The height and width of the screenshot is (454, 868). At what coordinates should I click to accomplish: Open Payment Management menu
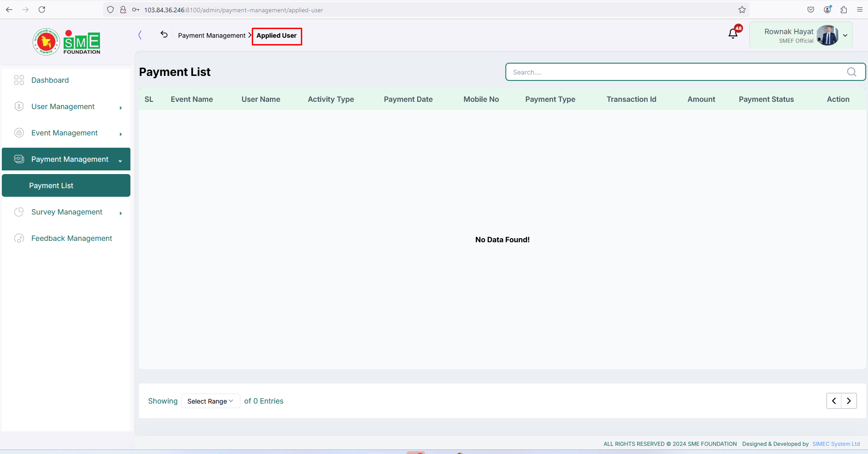pos(66,159)
